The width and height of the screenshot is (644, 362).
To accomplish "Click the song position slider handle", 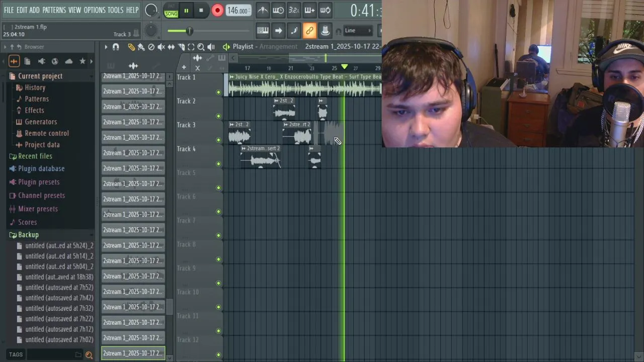I will pyautogui.click(x=189, y=31).
